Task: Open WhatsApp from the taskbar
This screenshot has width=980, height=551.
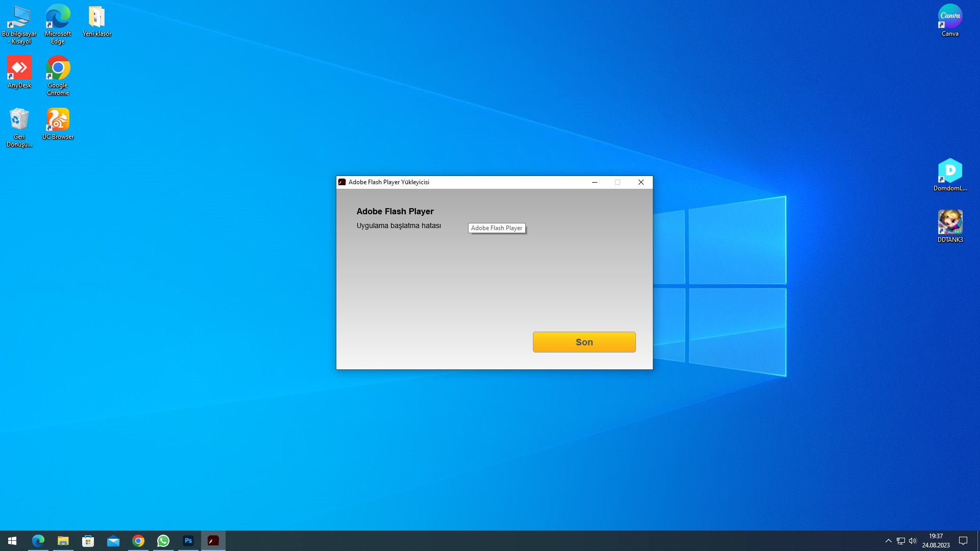Action: [x=163, y=541]
